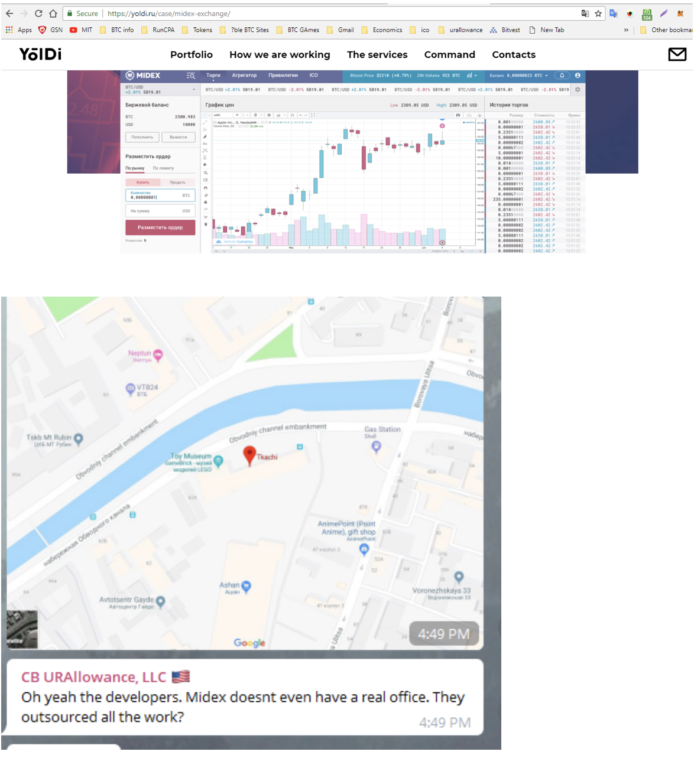Screen dimensions: 694x784
Task: Click the satellite view thumbnail on map
Action: (22, 629)
